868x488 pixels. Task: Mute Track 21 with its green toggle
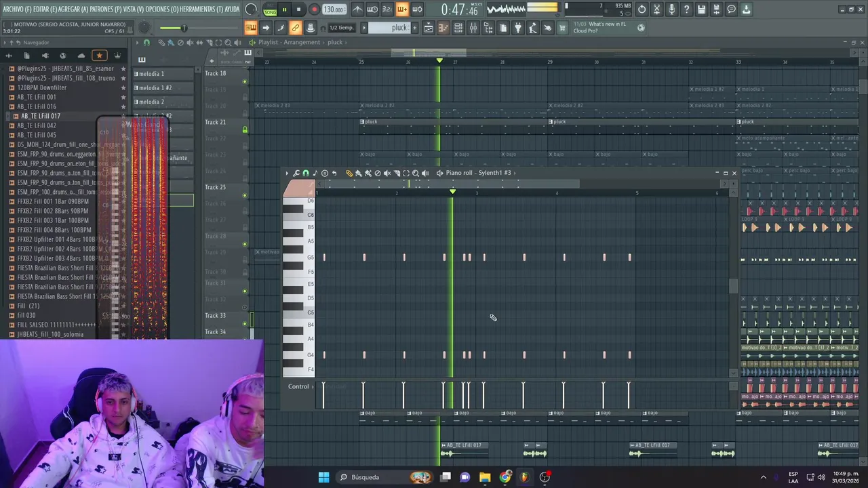point(245,129)
